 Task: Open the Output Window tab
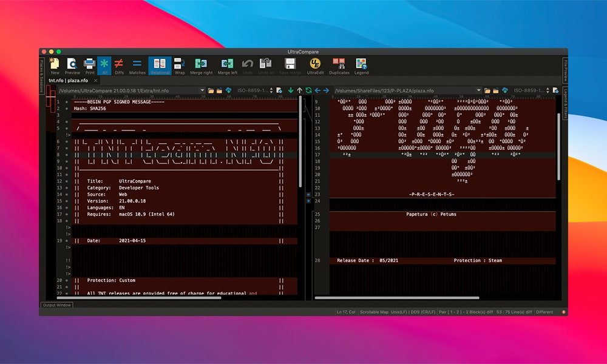[56, 305]
